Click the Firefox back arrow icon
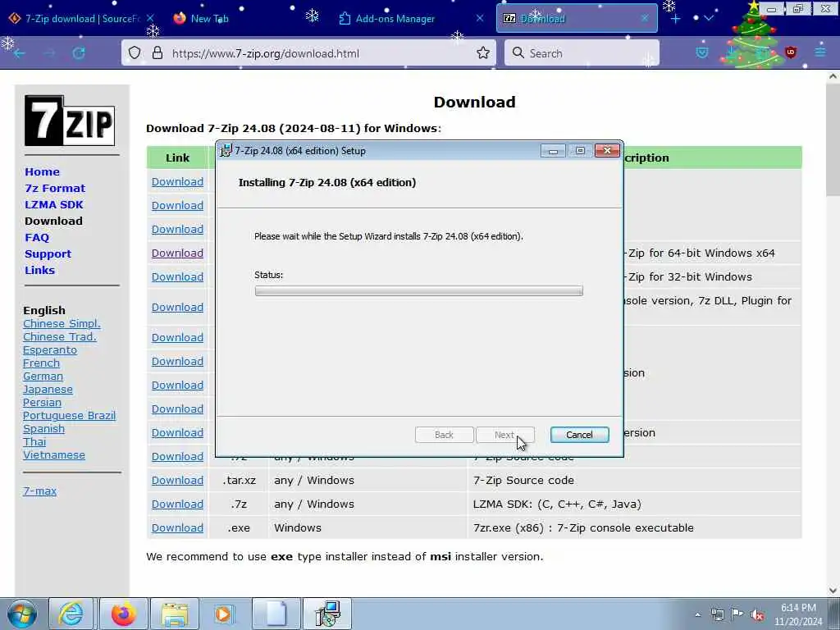840x630 pixels. [20, 53]
